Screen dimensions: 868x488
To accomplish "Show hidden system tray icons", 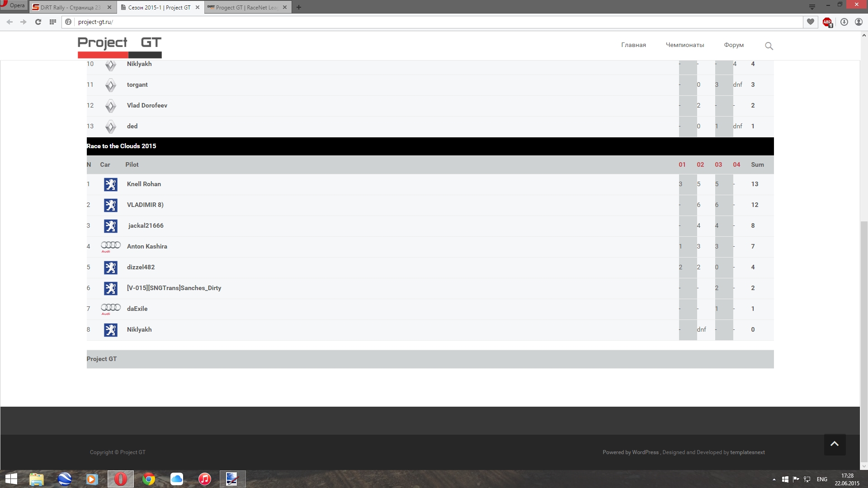I will click(774, 479).
